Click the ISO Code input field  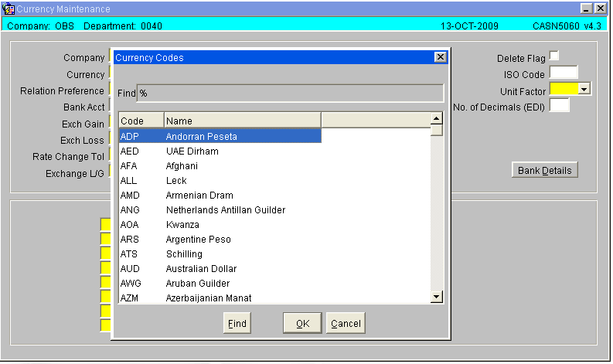tap(564, 73)
